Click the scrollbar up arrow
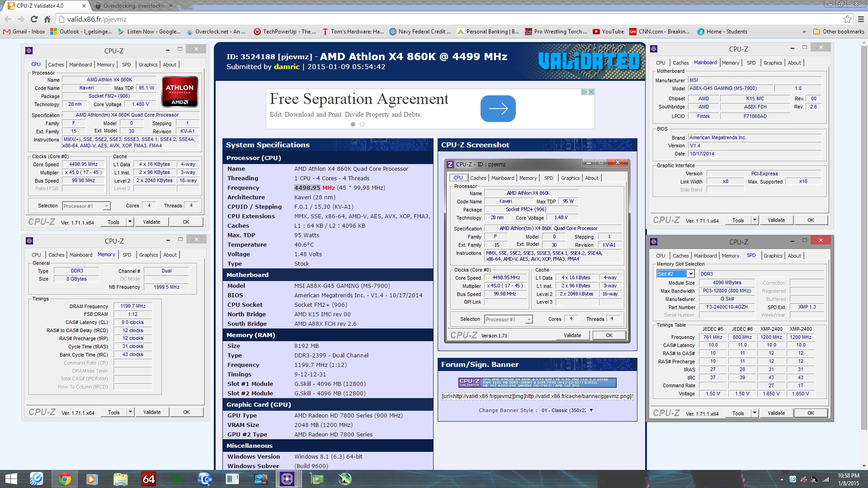 864,43
